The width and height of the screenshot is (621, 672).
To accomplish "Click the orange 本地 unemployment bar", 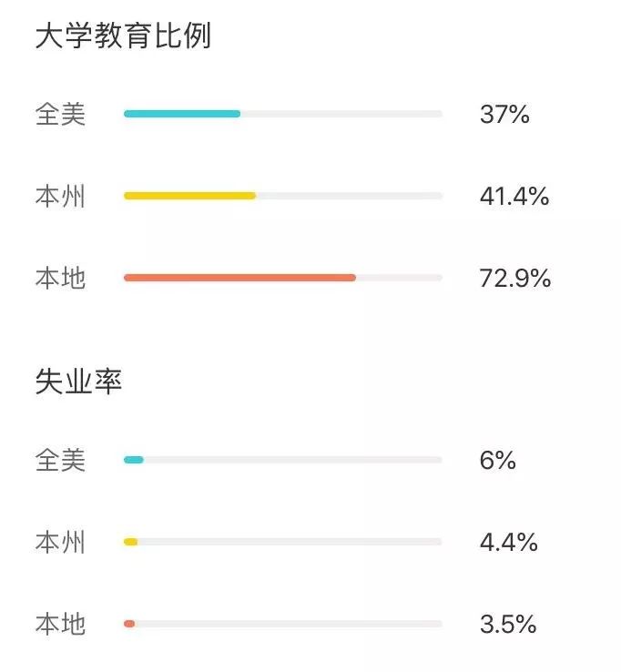I will [x=283, y=624].
